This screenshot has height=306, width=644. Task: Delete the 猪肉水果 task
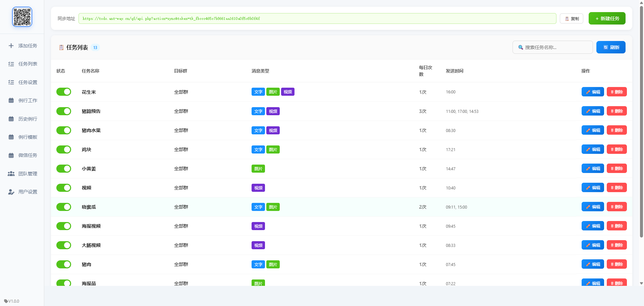pyautogui.click(x=617, y=130)
